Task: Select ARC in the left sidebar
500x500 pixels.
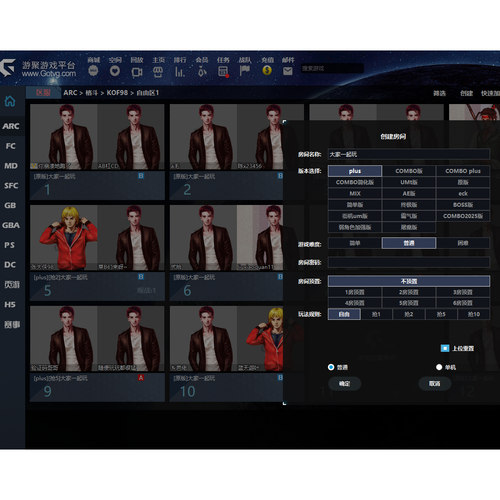Action: pyautogui.click(x=11, y=126)
